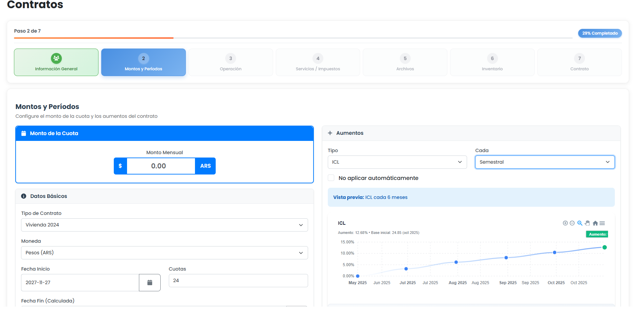
Task: Click the info icon next to Datos Básicos
Action: 23,196
